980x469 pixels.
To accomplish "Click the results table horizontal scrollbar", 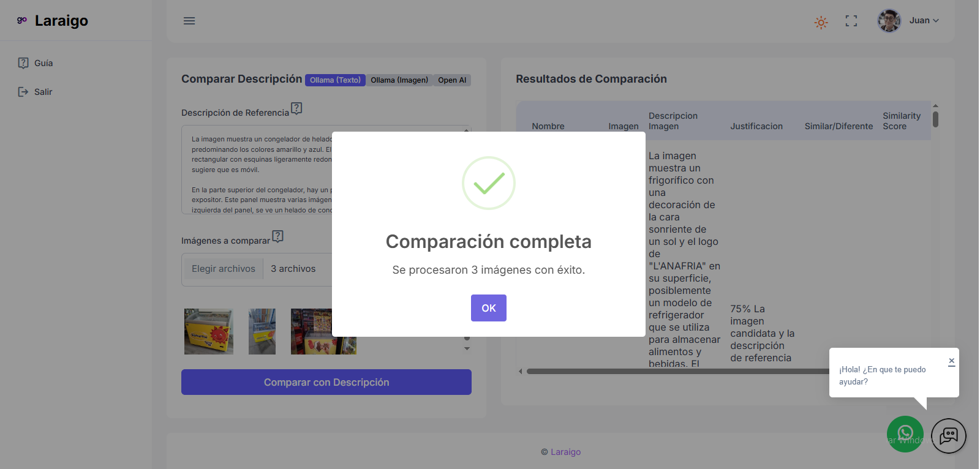I will (x=674, y=371).
